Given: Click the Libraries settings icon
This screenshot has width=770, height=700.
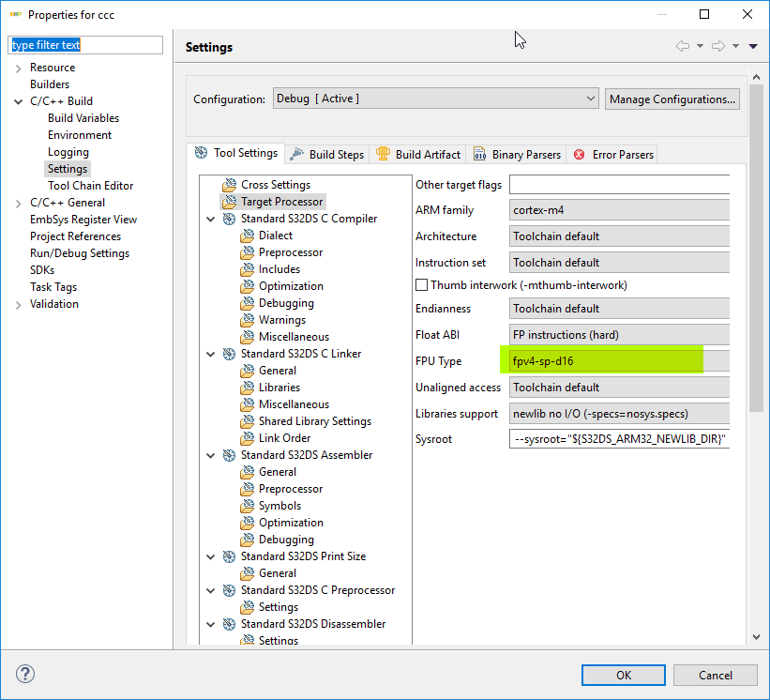Looking at the screenshot, I should point(248,388).
